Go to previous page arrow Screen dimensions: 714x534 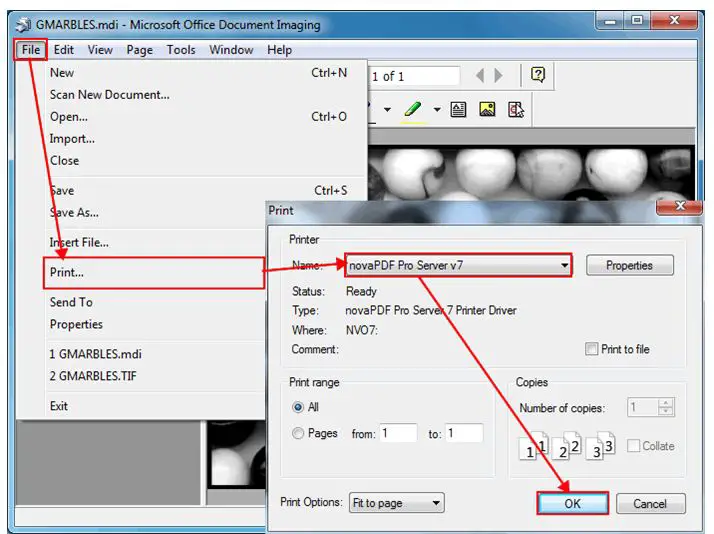coord(479,76)
